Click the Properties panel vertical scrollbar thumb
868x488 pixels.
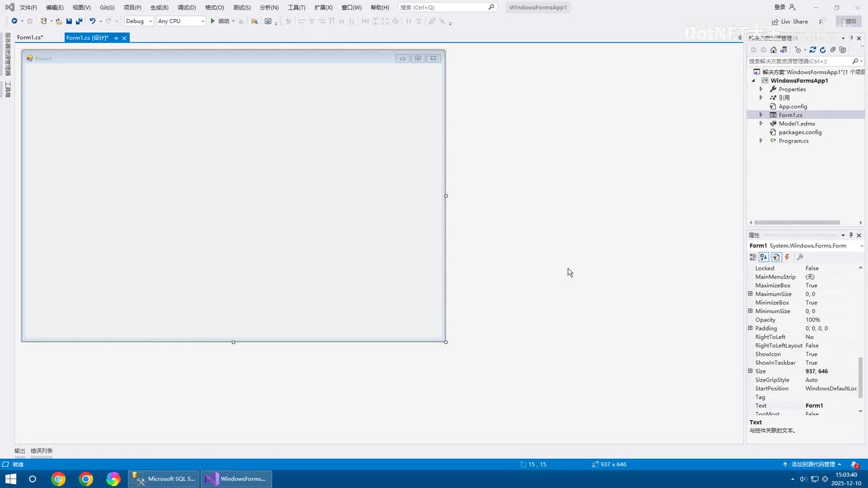(x=861, y=378)
